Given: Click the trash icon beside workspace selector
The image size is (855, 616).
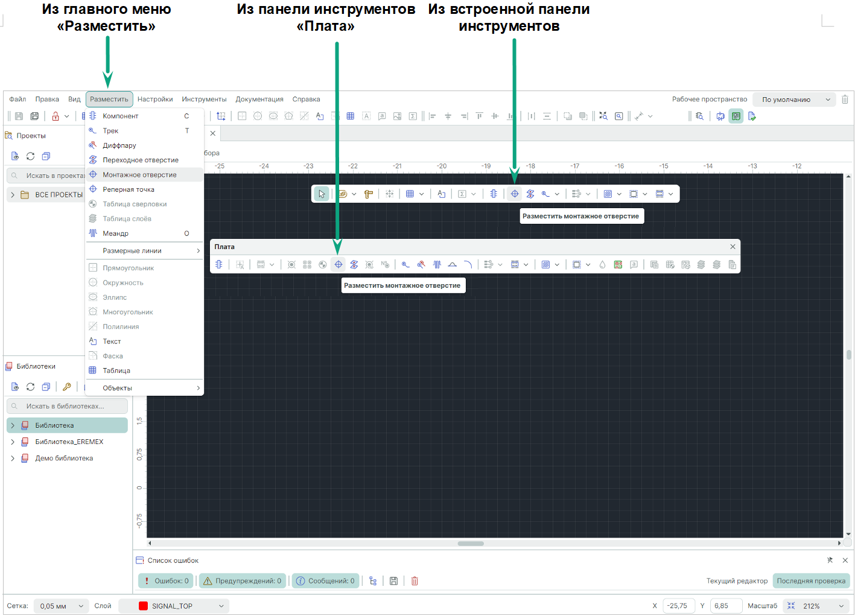Looking at the screenshot, I should pos(845,100).
